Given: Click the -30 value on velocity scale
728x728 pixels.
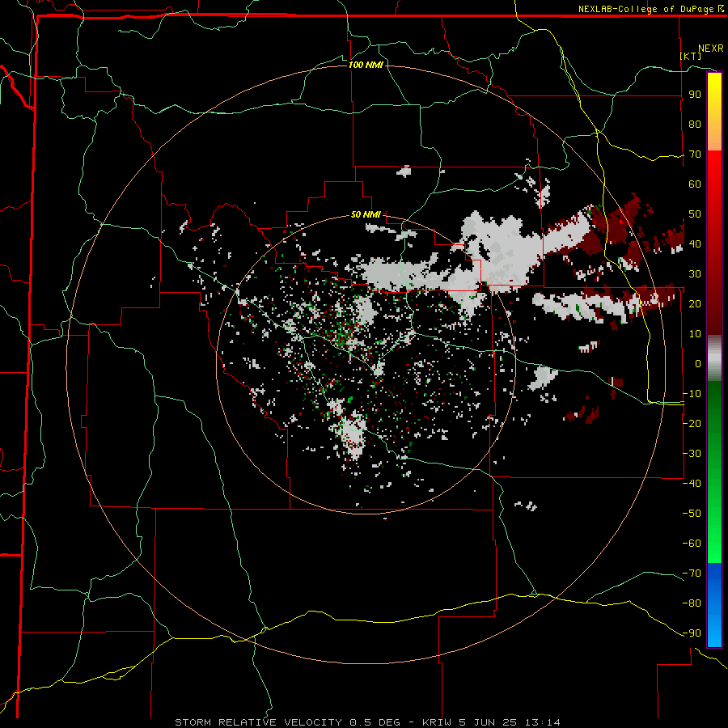Looking at the screenshot, I should [692, 454].
